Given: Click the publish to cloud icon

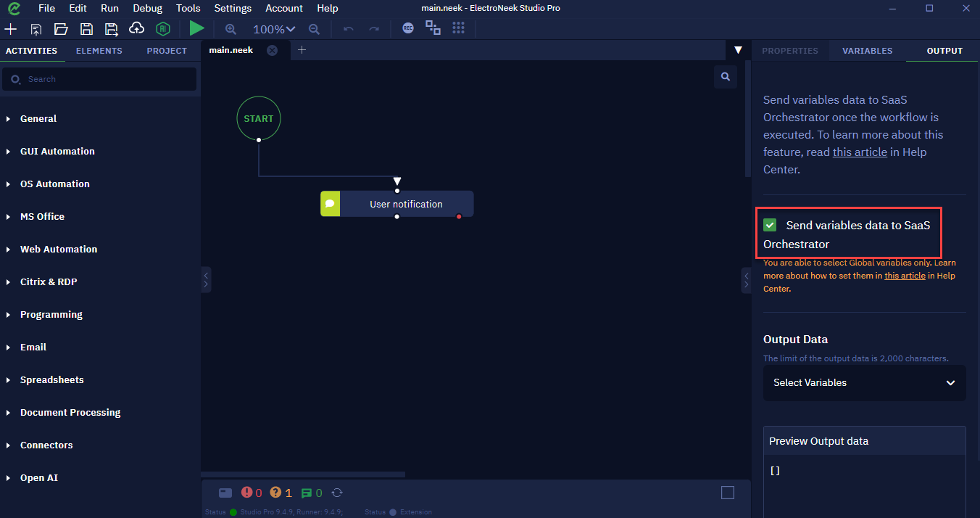Looking at the screenshot, I should coord(136,28).
